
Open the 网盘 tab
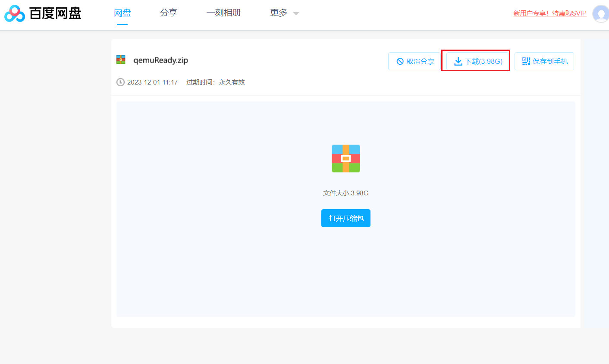(122, 13)
